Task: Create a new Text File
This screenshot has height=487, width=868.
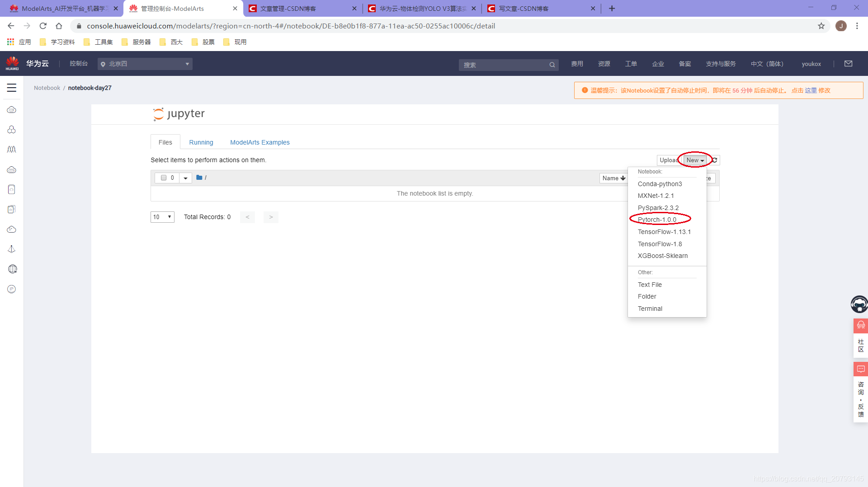Action: tap(650, 285)
